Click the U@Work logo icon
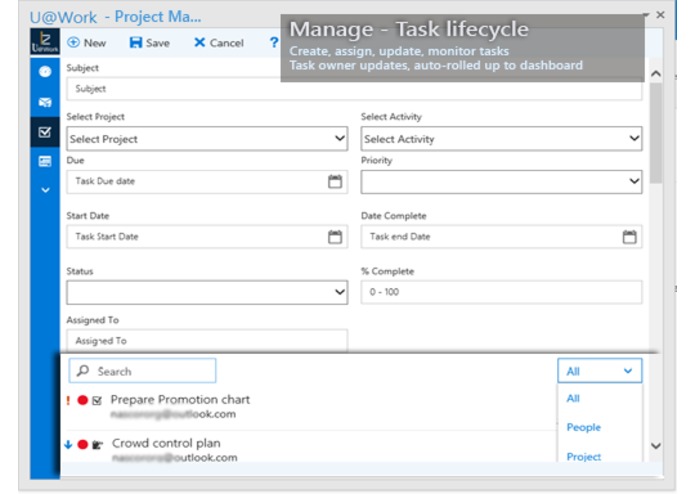The image size is (695, 494). [45, 42]
